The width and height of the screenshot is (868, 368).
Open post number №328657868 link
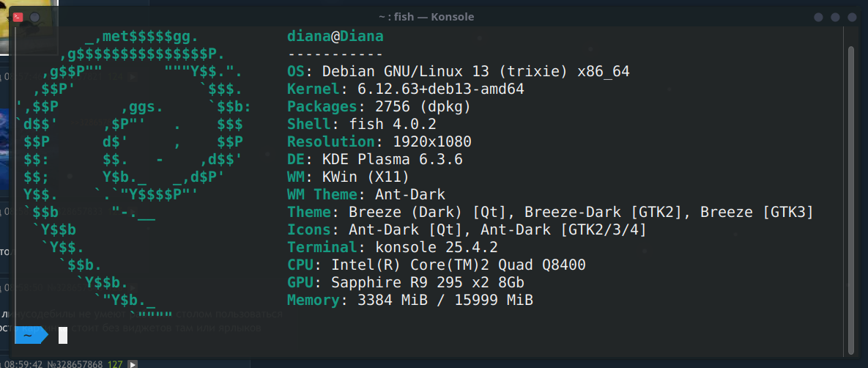[x=75, y=364]
